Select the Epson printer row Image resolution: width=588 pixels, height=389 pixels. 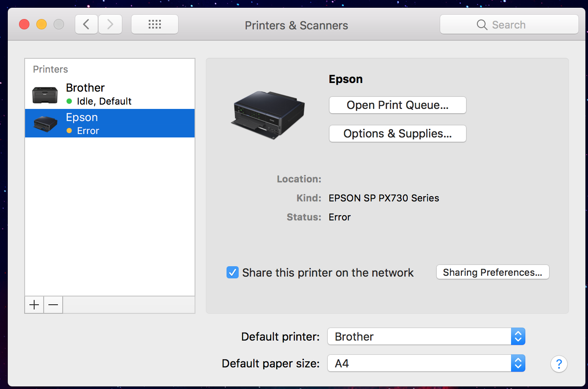(110, 123)
